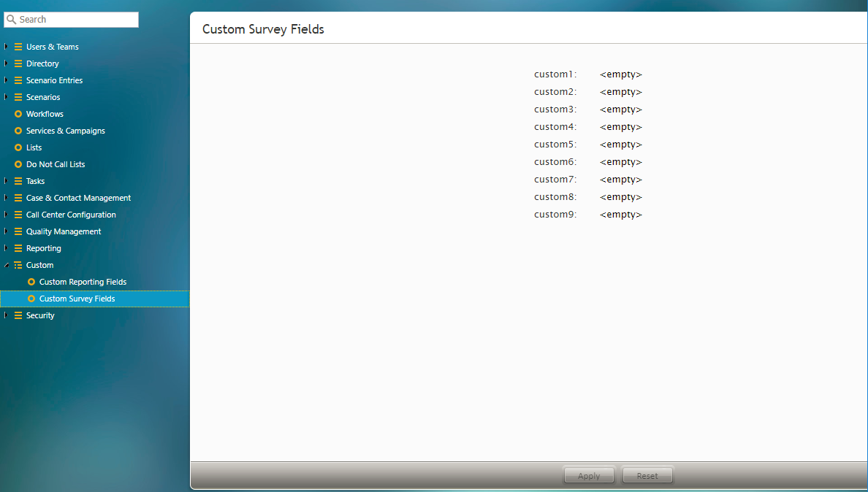The height and width of the screenshot is (492, 868).
Task: Open Directory in the sidebar
Action: [42, 64]
